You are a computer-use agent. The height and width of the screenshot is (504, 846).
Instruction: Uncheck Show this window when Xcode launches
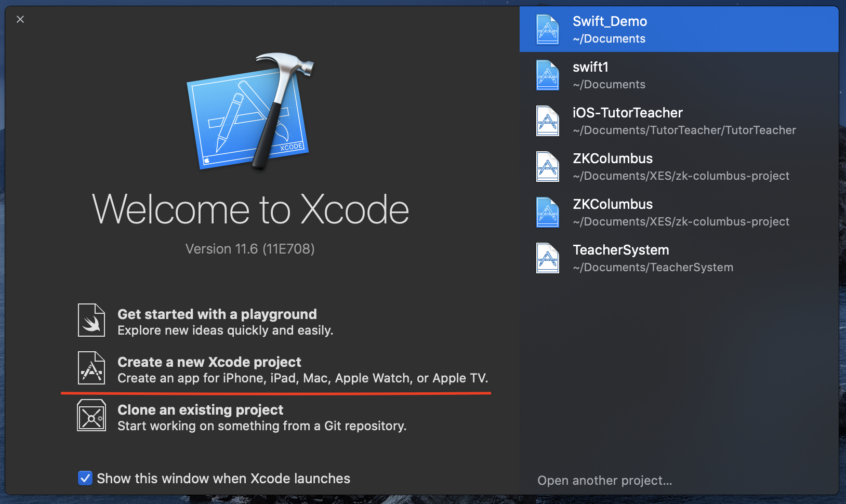(x=85, y=478)
